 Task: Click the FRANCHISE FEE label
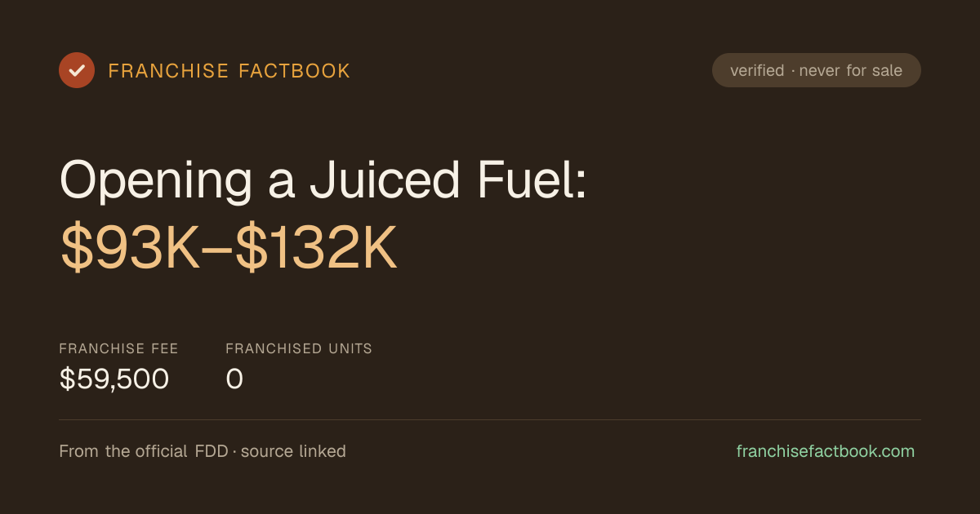pos(118,348)
